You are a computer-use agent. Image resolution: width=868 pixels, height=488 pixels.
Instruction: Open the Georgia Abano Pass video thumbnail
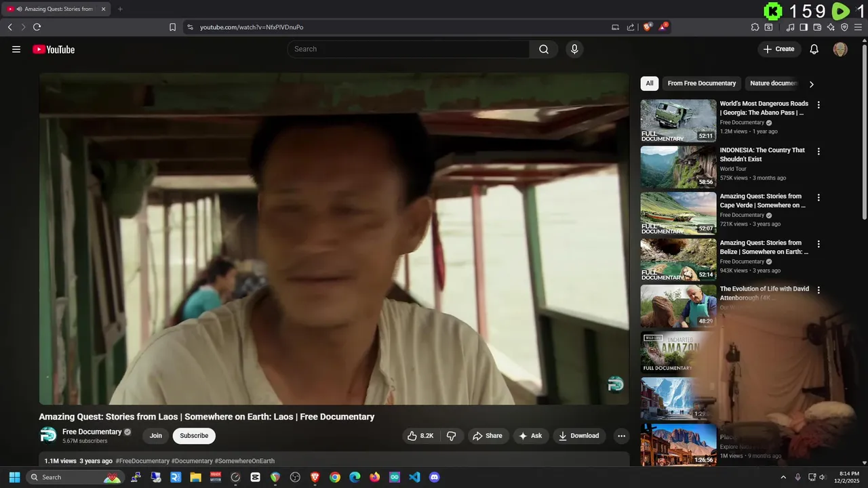[x=678, y=121]
